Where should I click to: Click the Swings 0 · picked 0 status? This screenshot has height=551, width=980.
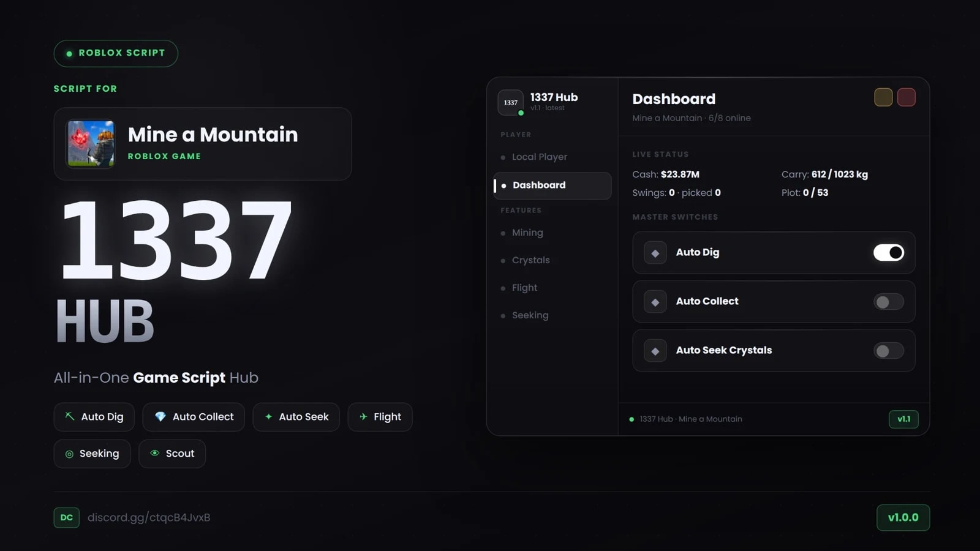pos(676,193)
